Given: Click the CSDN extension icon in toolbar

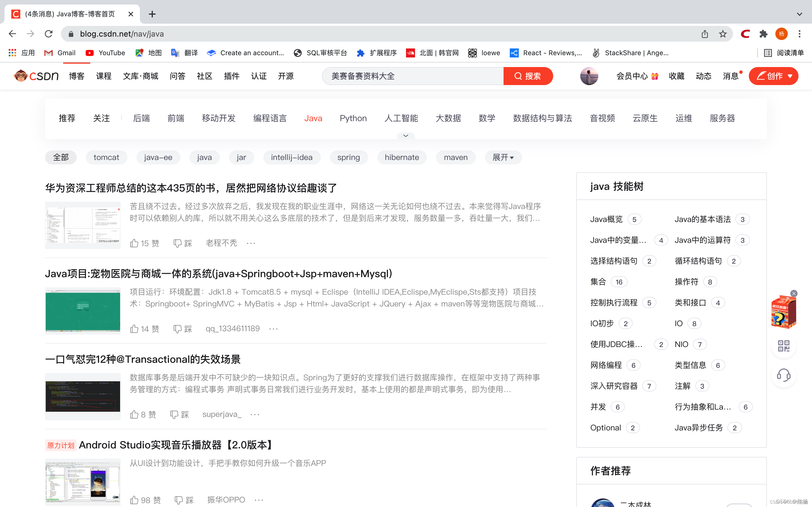Looking at the screenshot, I should click(745, 34).
